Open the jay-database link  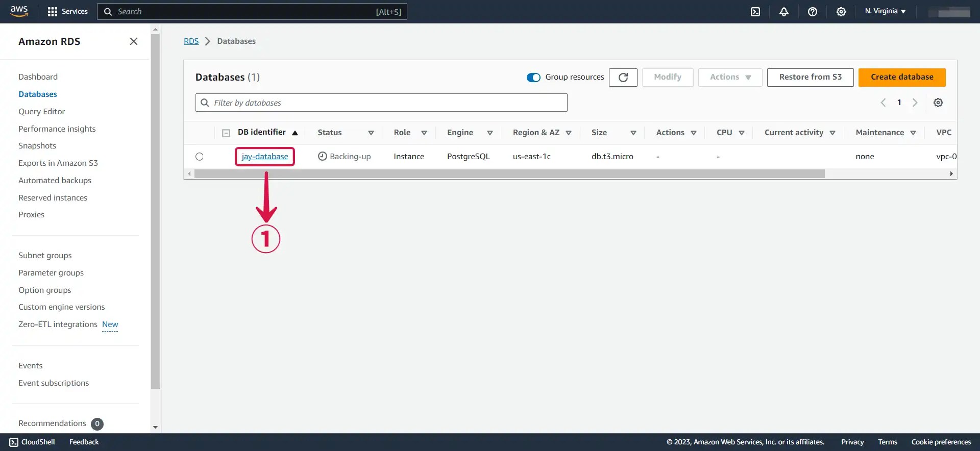pos(265,157)
